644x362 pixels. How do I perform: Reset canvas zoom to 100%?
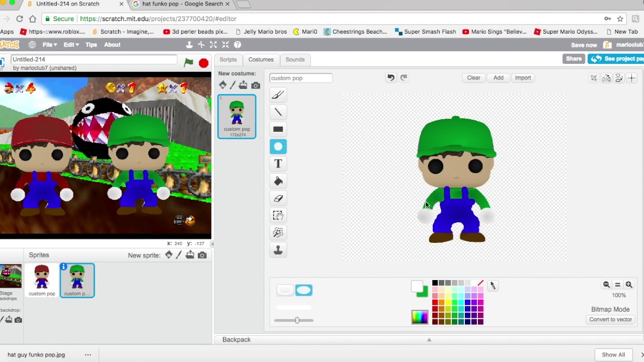(x=617, y=285)
